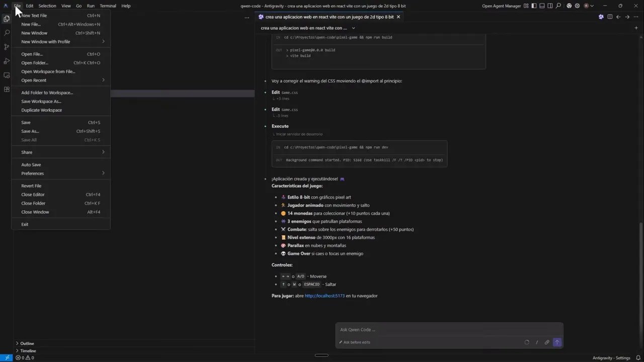This screenshot has width=644, height=362.
Task: Select New Window from the File menu
Action: tap(34, 33)
